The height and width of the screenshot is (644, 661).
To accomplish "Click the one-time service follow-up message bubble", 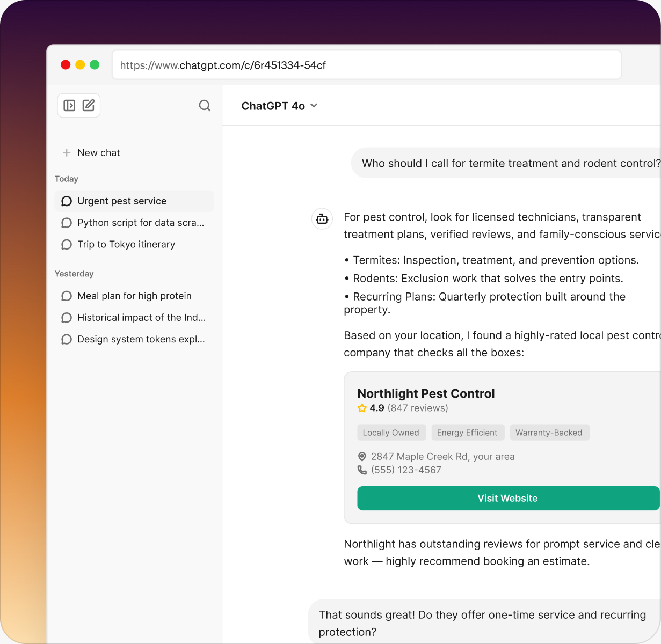I will (x=484, y=623).
